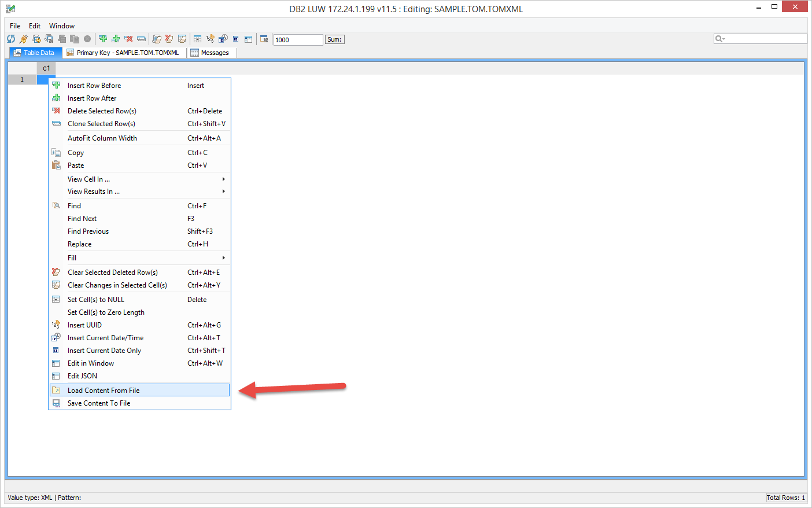Select Insert UUID from the context menu
Viewport: 812px width, 508px height.
pos(140,325)
